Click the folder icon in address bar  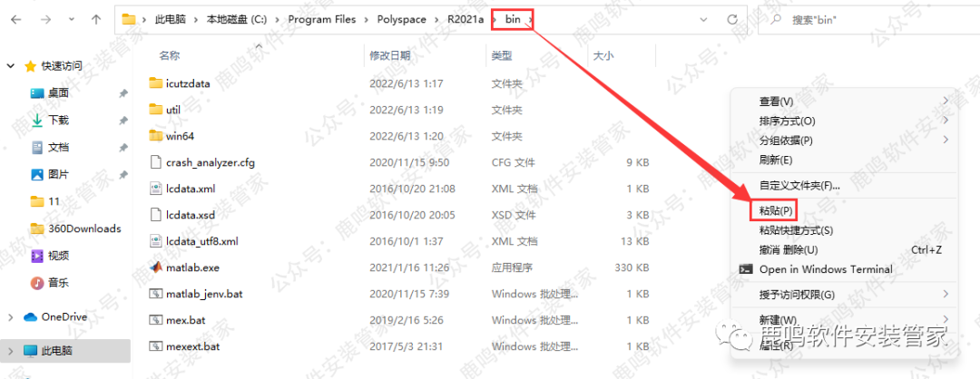[x=129, y=19]
